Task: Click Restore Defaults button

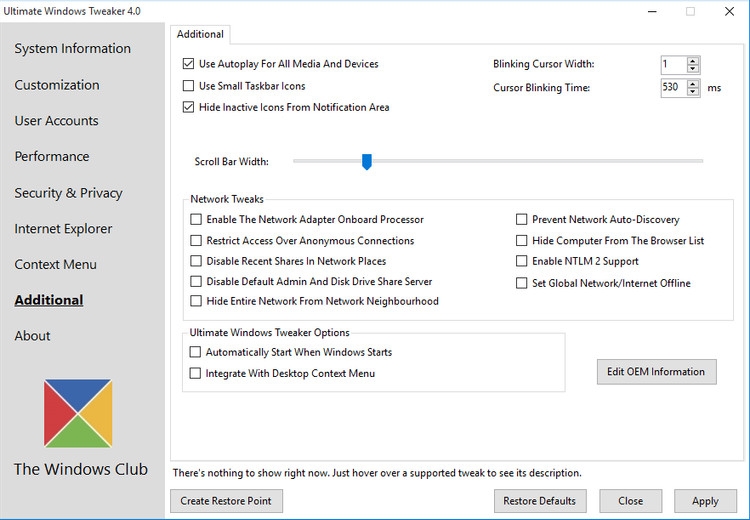Action: pyautogui.click(x=540, y=501)
